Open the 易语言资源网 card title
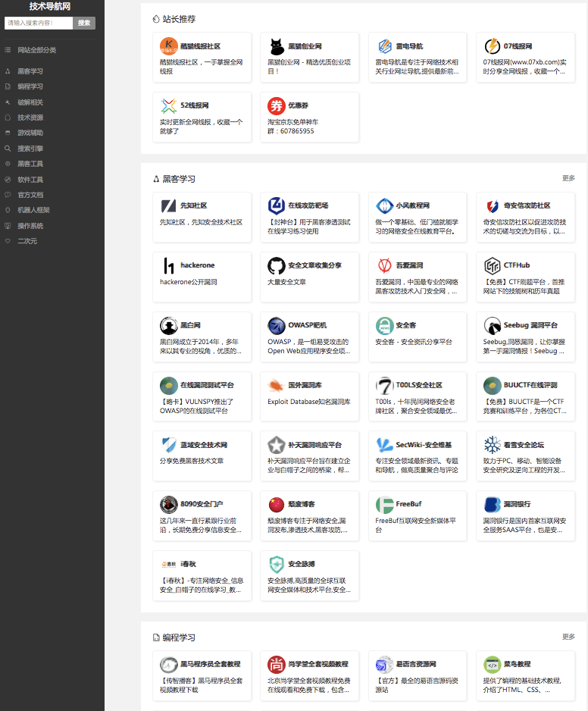This screenshot has height=711, width=588. [416, 664]
